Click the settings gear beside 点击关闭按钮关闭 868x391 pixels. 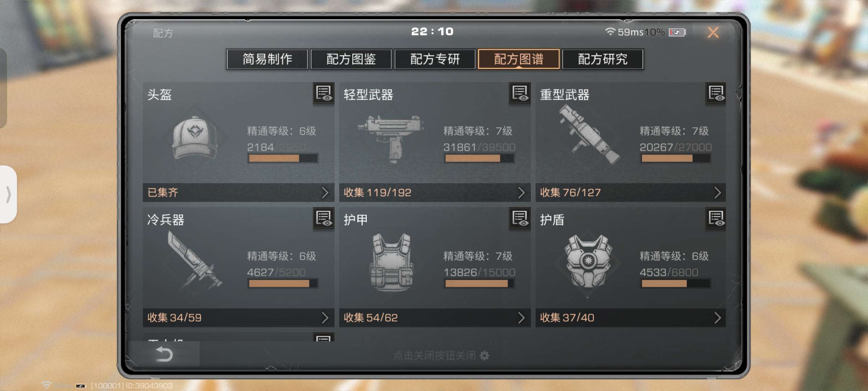click(484, 356)
